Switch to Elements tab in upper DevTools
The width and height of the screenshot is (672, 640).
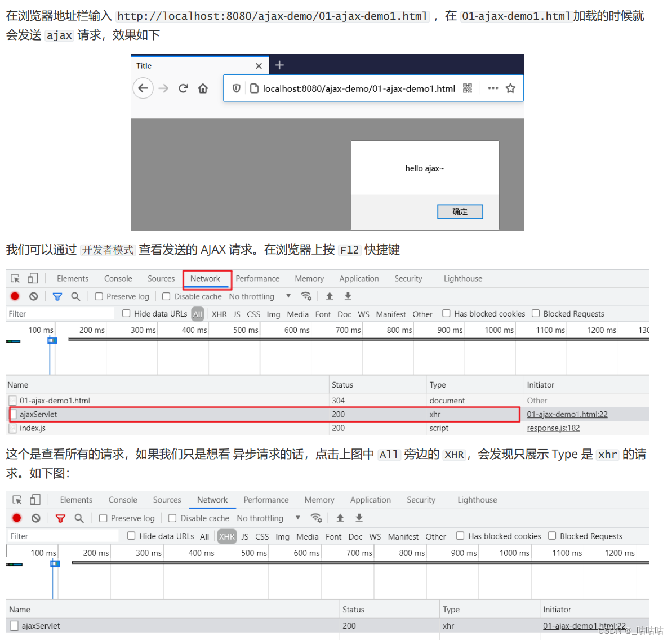pyautogui.click(x=73, y=279)
